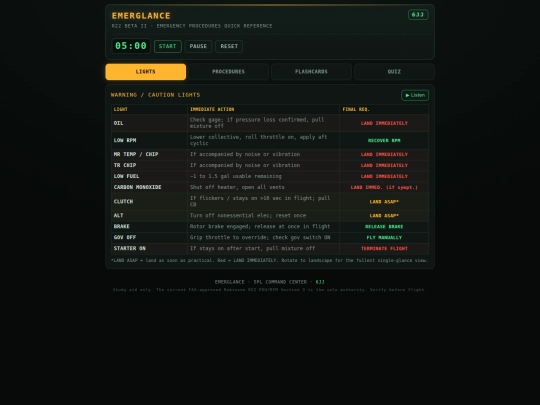This screenshot has width=540, height=405.
Task: Play audio with the Listen button
Action: coord(415,95)
